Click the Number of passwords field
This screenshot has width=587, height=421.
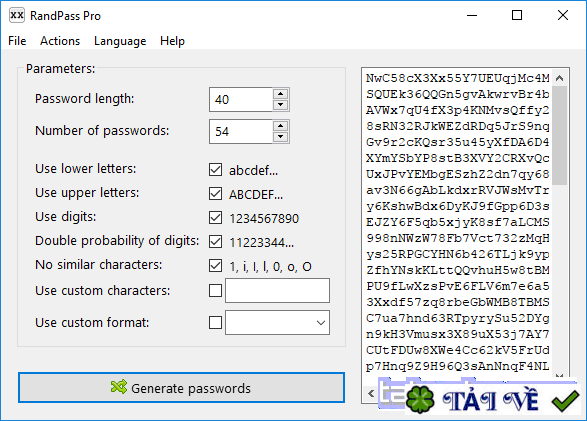click(241, 131)
